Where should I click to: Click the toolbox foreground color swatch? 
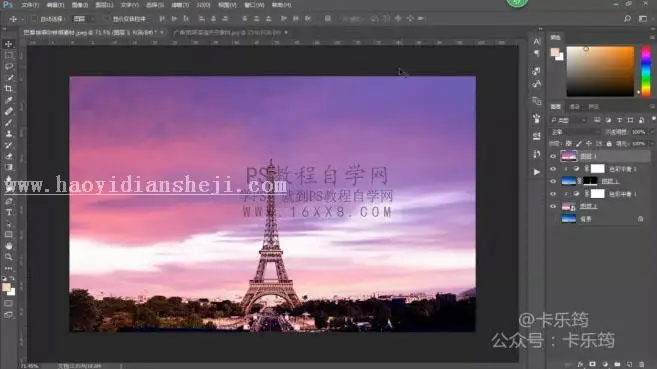click(6, 287)
